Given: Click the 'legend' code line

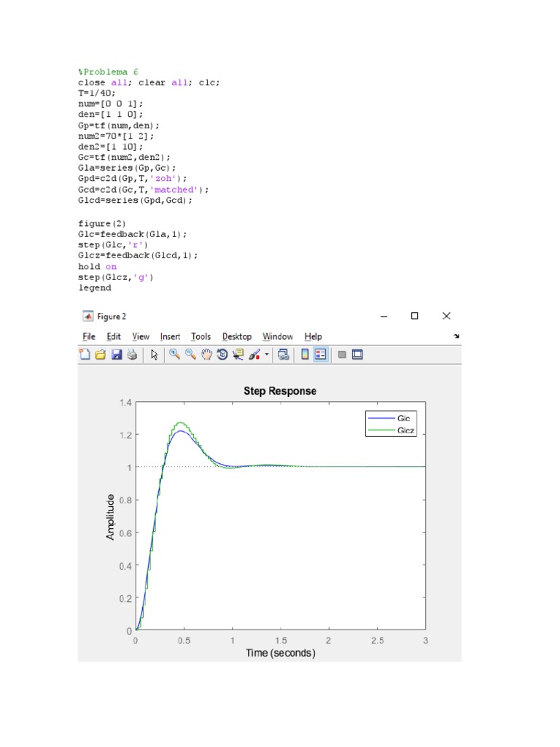Looking at the screenshot, I should coord(95,287).
